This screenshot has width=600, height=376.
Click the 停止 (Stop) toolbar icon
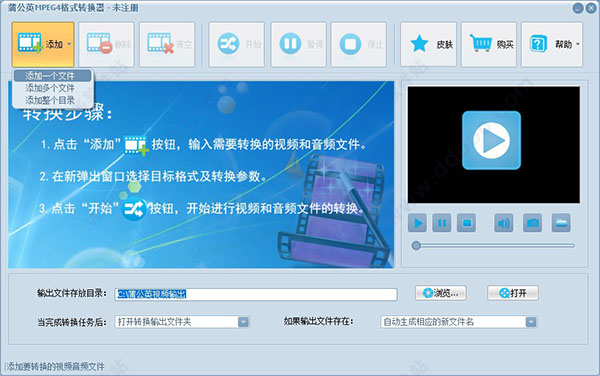pos(350,44)
